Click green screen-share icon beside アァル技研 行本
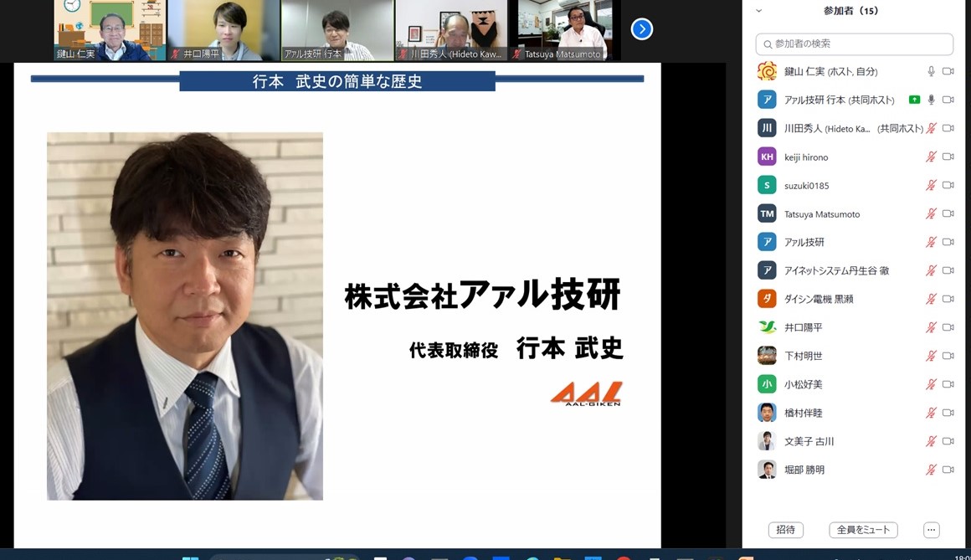 (x=914, y=100)
